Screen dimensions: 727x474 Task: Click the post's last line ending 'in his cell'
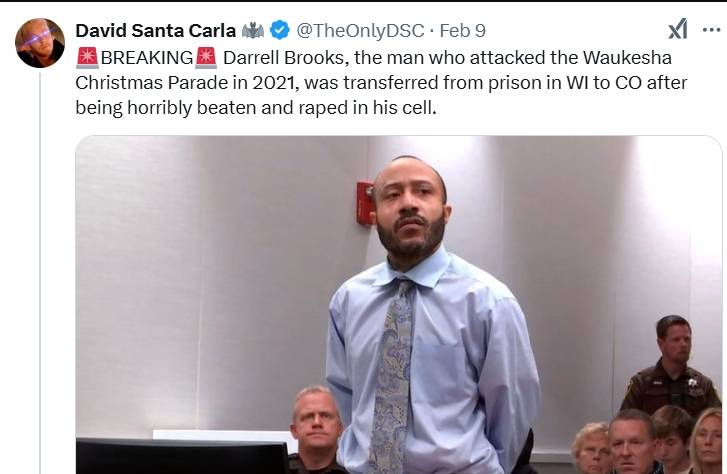coord(256,108)
